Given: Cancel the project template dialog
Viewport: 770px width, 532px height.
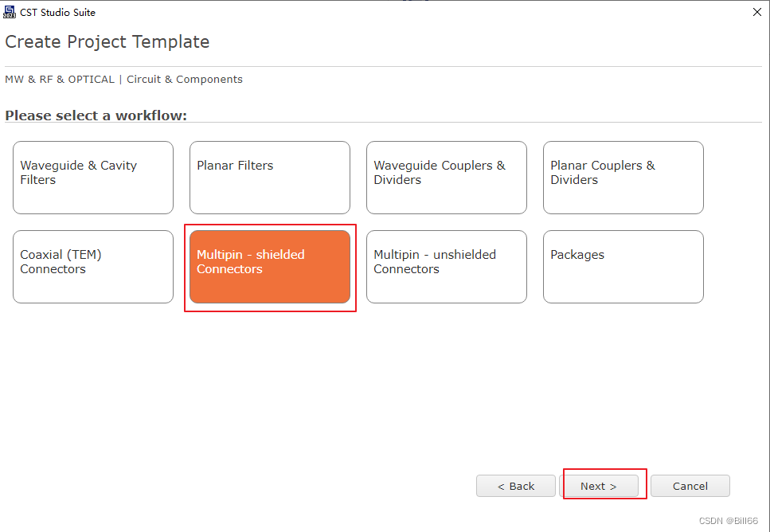Looking at the screenshot, I should click(690, 486).
